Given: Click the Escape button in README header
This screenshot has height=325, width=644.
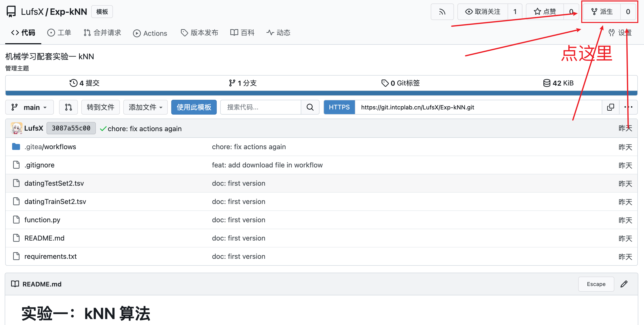Looking at the screenshot, I should [596, 284].
